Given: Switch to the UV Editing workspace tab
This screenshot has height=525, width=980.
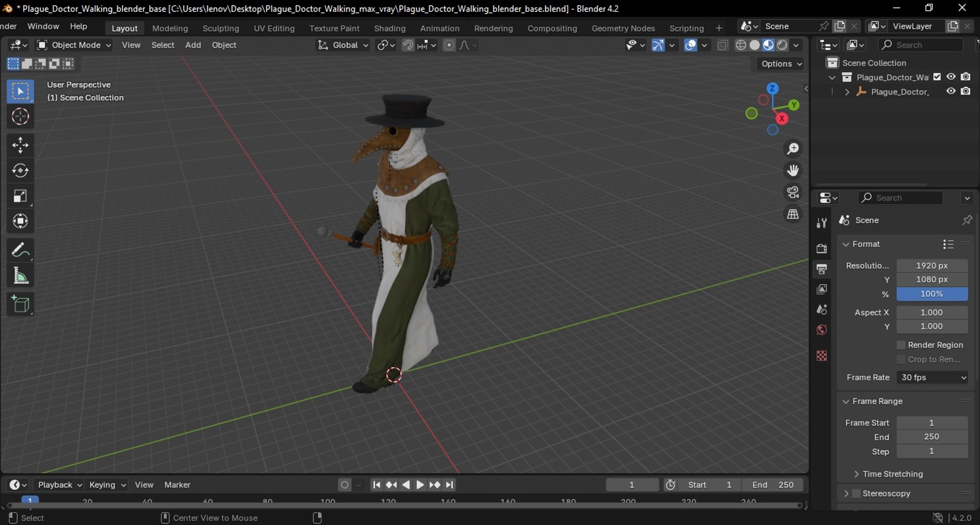Looking at the screenshot, I should 274,28.
